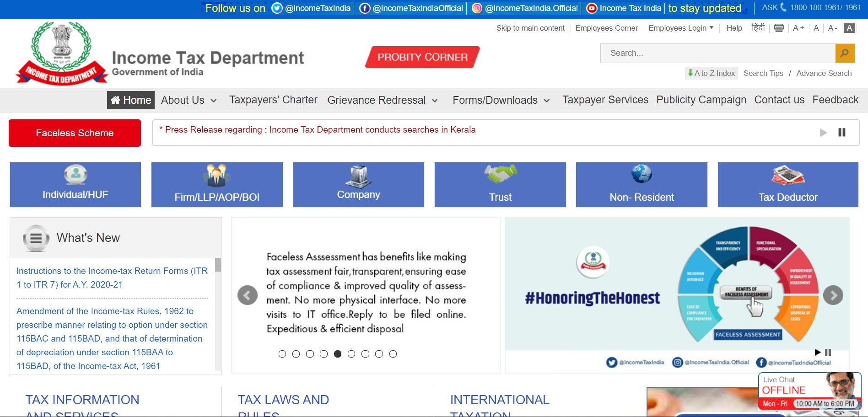
Task: Advance carousel with right arrow button
Action: click(x=833, y=295)
